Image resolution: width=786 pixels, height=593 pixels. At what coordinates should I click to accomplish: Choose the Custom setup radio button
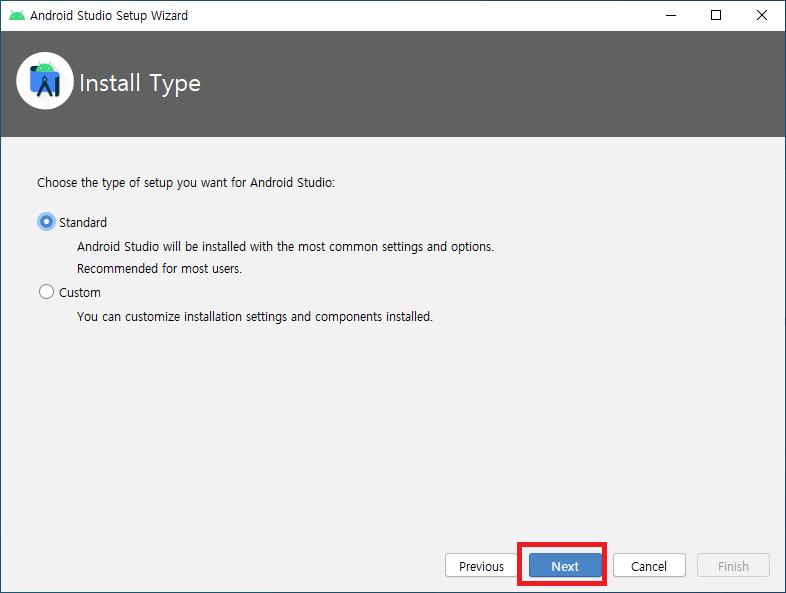tap(46, 292)
